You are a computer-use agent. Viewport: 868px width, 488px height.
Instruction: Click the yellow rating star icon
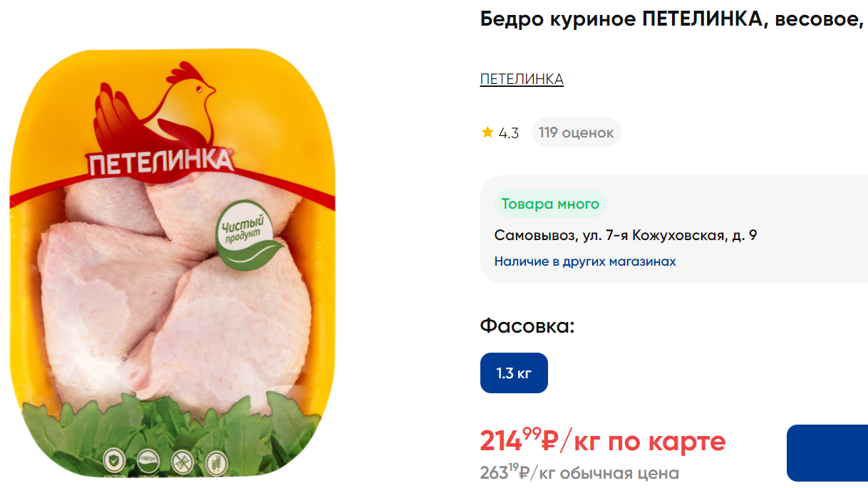pos(487,132)
